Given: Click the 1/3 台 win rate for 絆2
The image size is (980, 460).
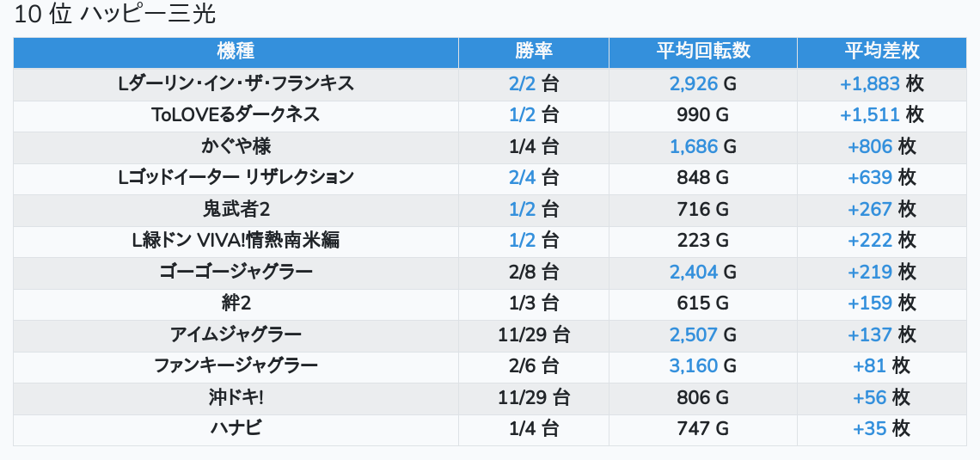Looking at the screenshot, I should [533, 304].
